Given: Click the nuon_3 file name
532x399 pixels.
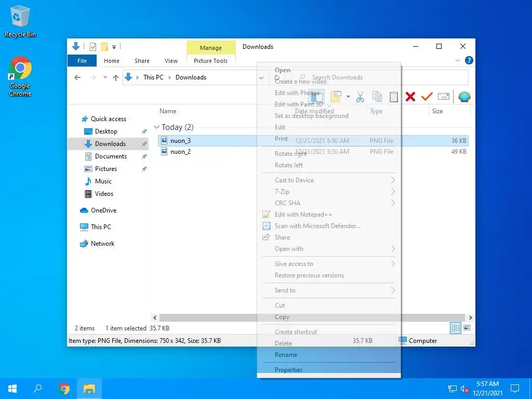Looking at the screenshot, I should coord(180,141).
